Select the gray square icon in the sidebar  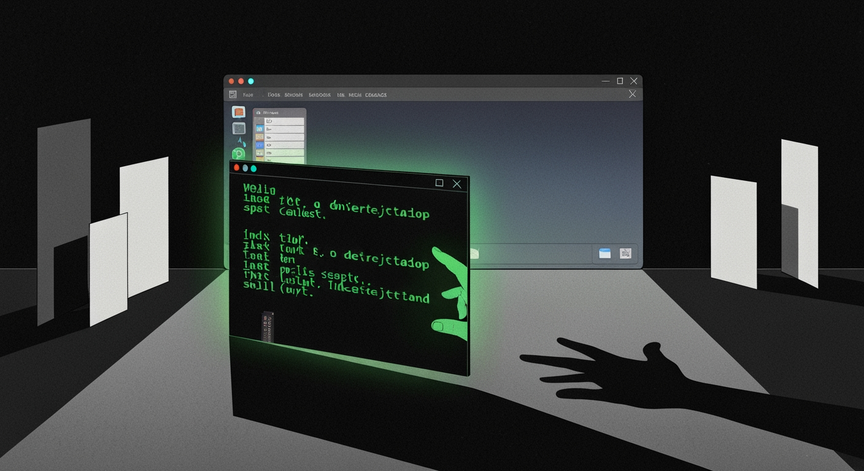tap(239, 128)
